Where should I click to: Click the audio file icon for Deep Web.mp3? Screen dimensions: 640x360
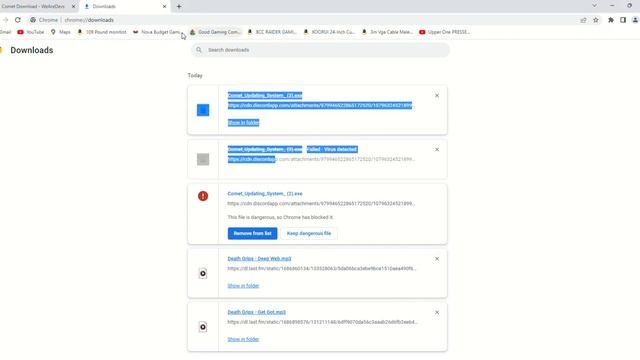(203, 273)
